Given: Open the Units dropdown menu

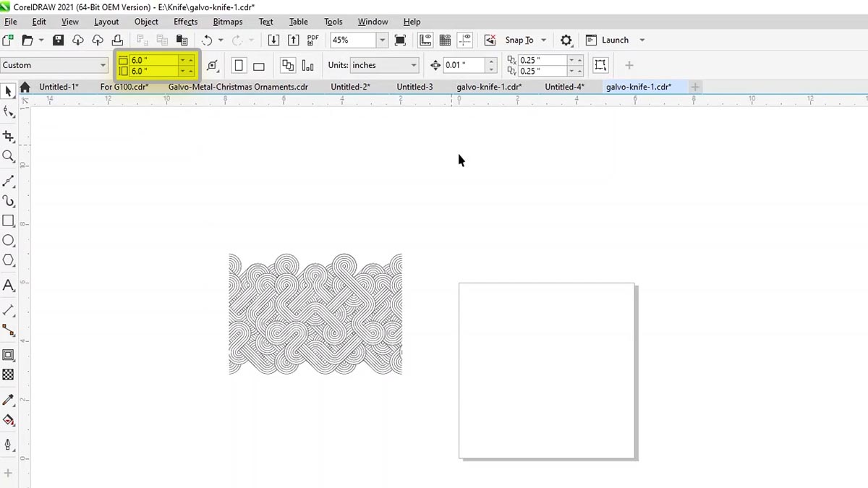Looking at the screenshot, I should [x=412, y=65].
